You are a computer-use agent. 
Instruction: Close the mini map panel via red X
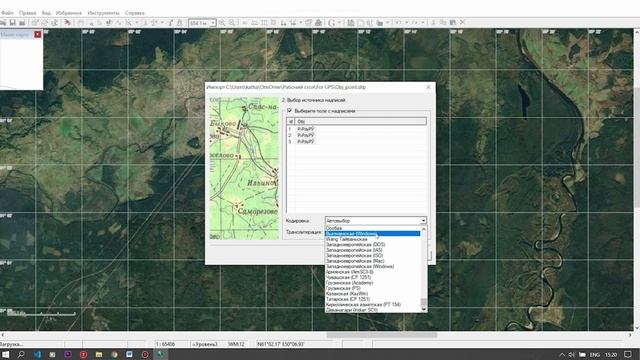pos(38,34)
